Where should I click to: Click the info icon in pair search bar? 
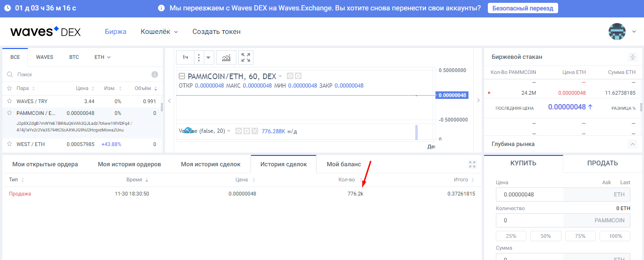(155, 74)
